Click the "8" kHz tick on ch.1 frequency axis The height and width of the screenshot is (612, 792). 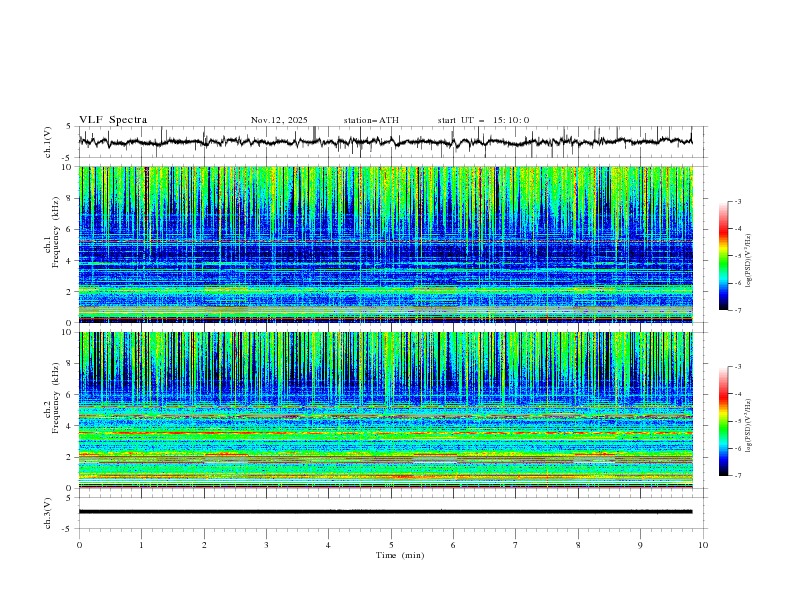[70, 198]
